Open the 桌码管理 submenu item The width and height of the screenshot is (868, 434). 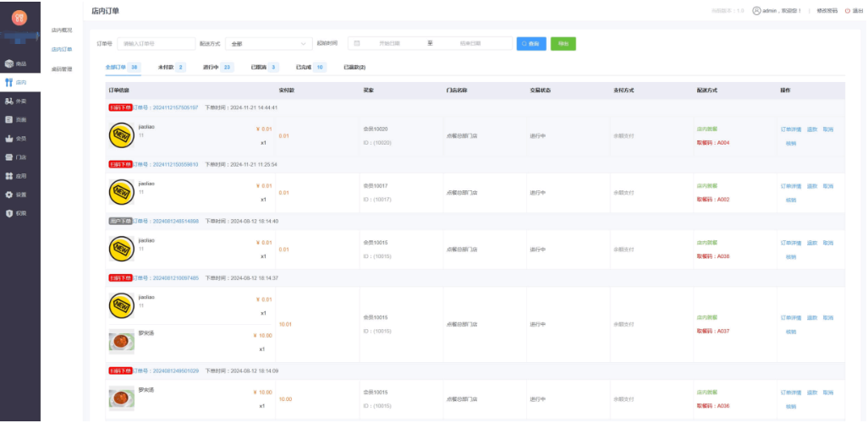tap(62, 69)
